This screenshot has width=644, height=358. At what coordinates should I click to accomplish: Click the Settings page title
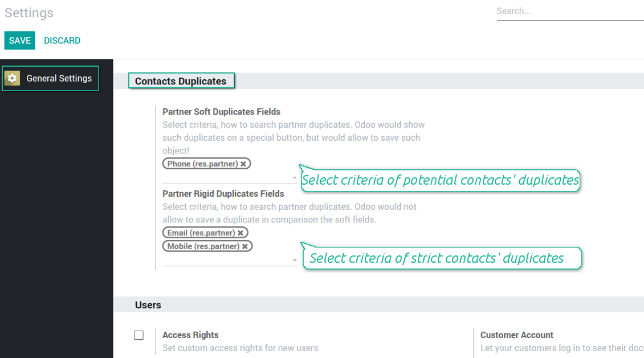click(29, 13)
